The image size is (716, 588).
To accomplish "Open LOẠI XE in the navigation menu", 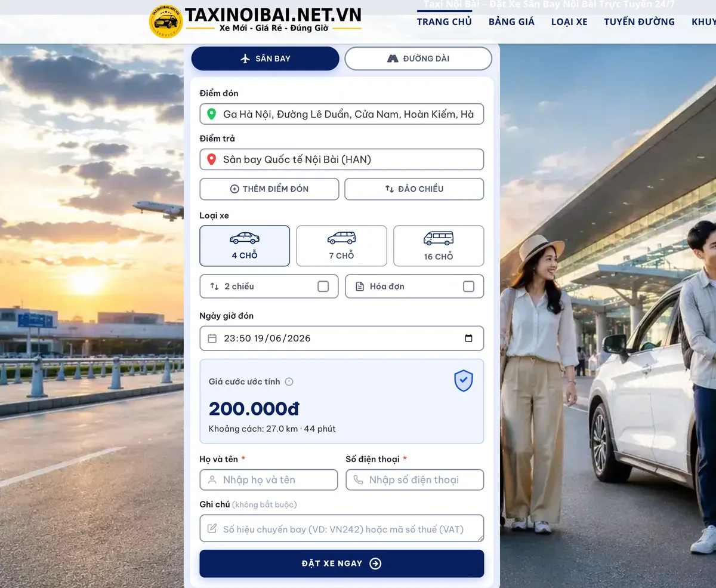I will pyautogui.click(x=569, y=21).
